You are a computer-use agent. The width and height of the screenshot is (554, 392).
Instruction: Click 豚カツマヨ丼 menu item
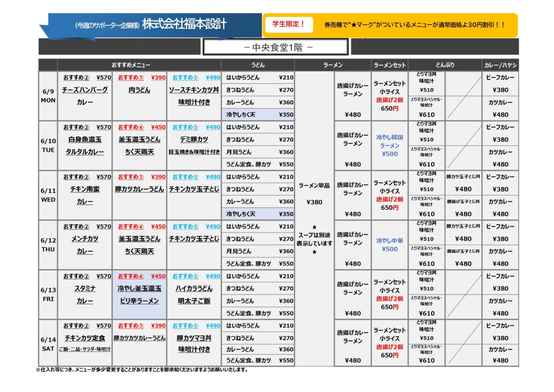(x=194, y=338)
